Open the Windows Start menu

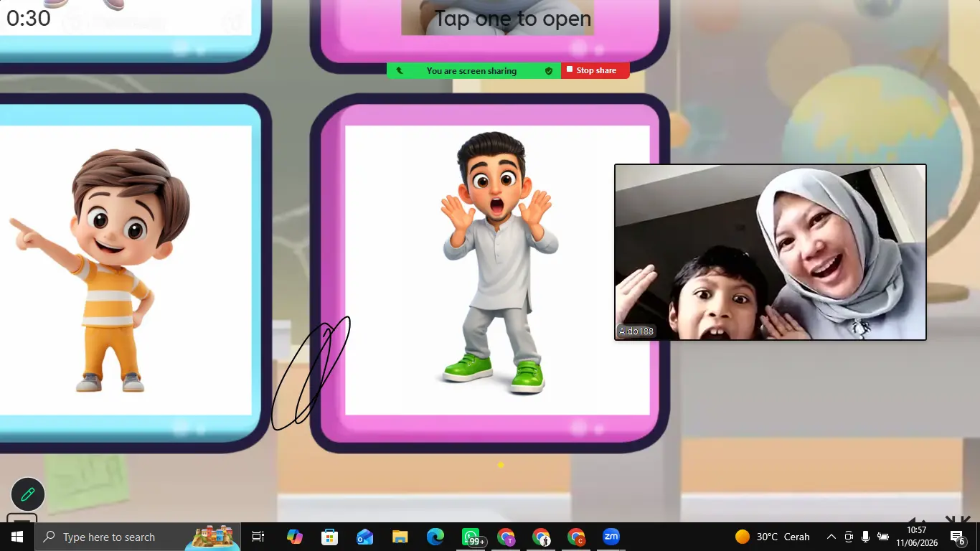click(17, 537)
